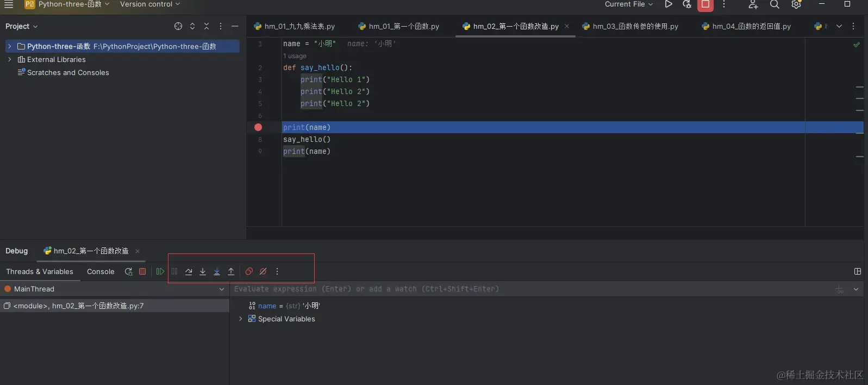
Task: Open the Current File run configuration dropdown
Action: click(629, 4)
